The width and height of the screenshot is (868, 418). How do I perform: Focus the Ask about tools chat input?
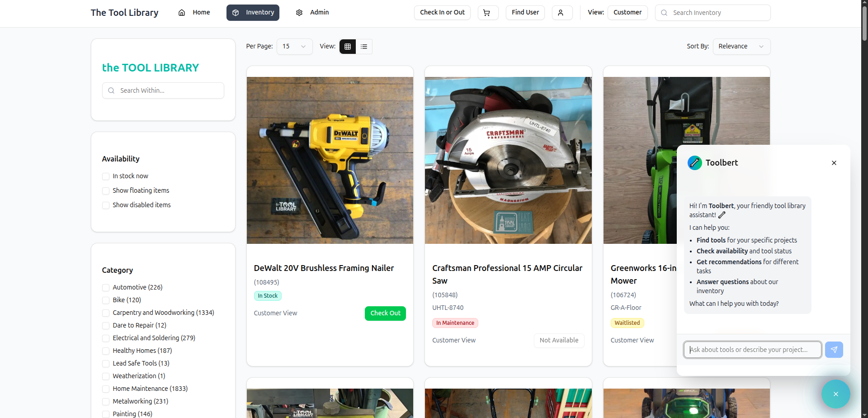(753, 350)
